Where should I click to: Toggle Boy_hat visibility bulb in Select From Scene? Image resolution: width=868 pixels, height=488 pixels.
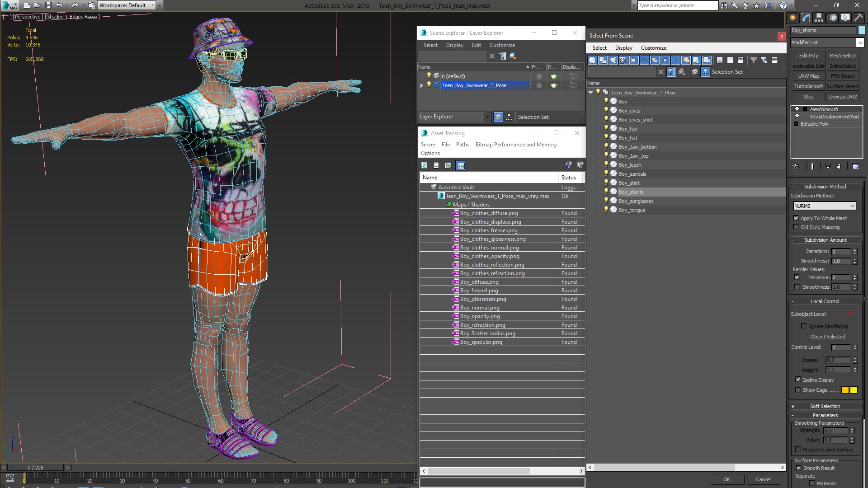click(x=606, y=137)
